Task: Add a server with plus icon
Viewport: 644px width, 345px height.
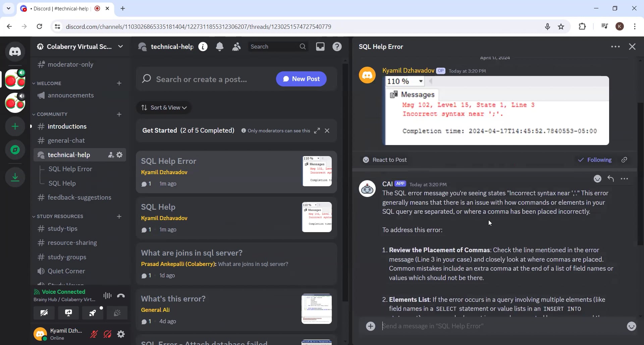Action: tap(15, 126)
